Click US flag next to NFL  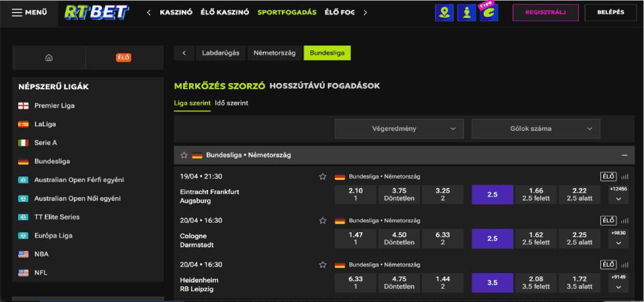point(23,273)
